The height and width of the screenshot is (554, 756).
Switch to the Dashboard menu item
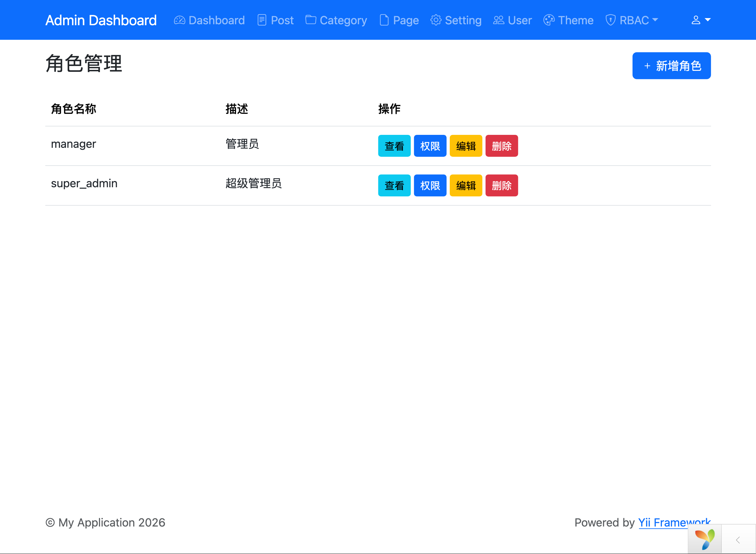(x=209, y=20)
